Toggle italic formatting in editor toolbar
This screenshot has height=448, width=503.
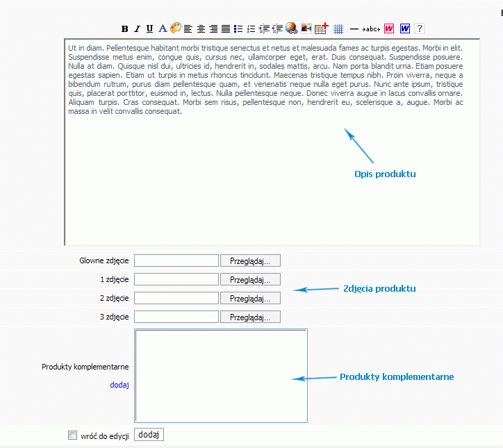pyautogui.click(x=138, y=29)
